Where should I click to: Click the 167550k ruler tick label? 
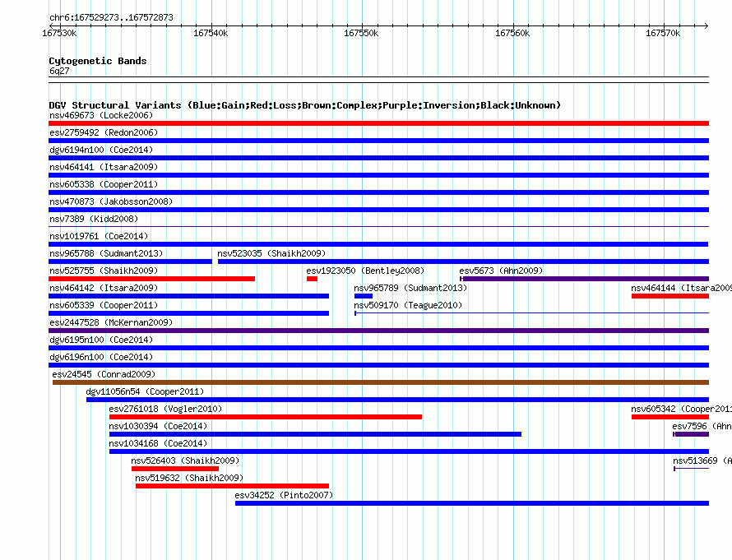pos(361,33)
